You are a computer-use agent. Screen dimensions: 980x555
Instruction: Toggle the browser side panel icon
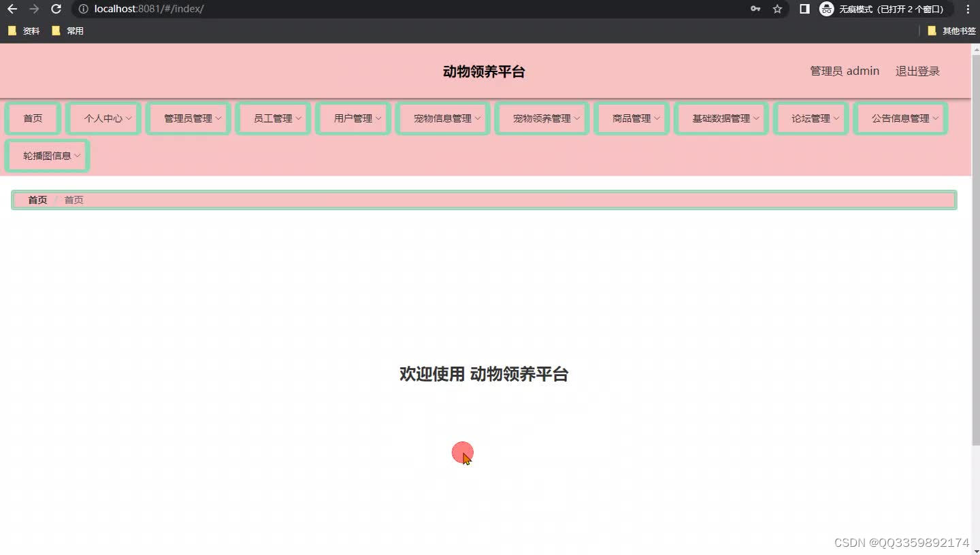pos(804,9)
